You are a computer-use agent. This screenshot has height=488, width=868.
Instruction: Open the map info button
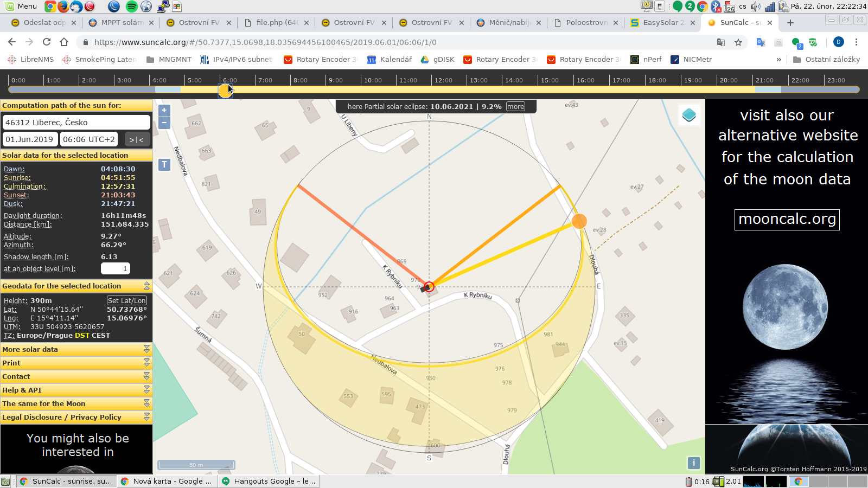(693, 463)
